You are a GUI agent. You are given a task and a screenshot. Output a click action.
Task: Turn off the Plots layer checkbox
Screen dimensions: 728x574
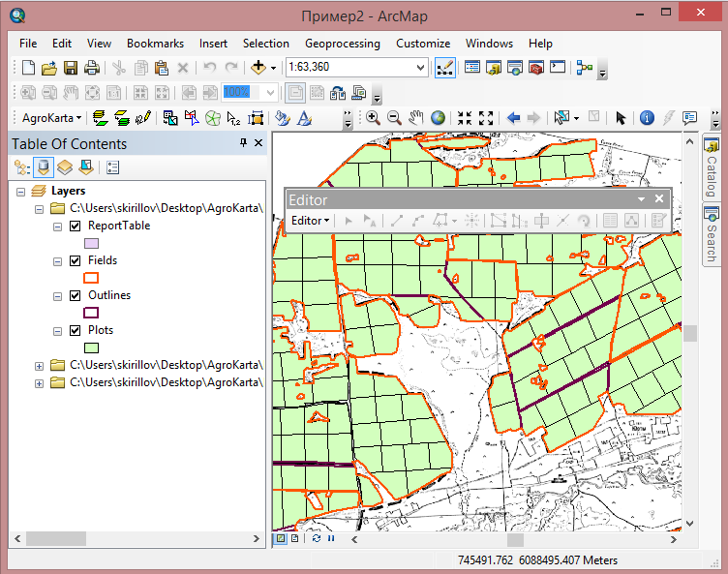(76, 330)
